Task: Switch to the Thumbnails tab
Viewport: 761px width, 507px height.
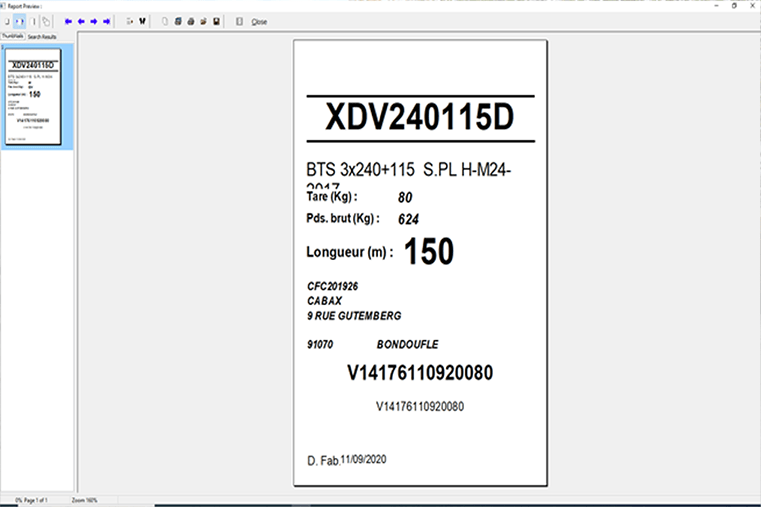Action: (12, 36)
